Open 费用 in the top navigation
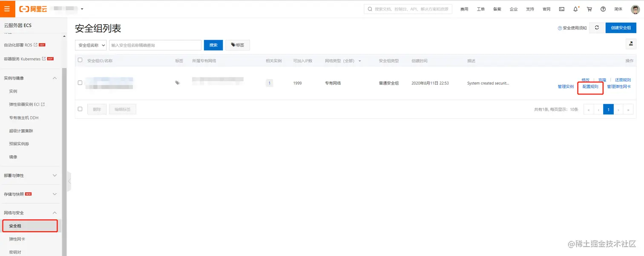The image size is (644, 256). [x=464, y=9]
